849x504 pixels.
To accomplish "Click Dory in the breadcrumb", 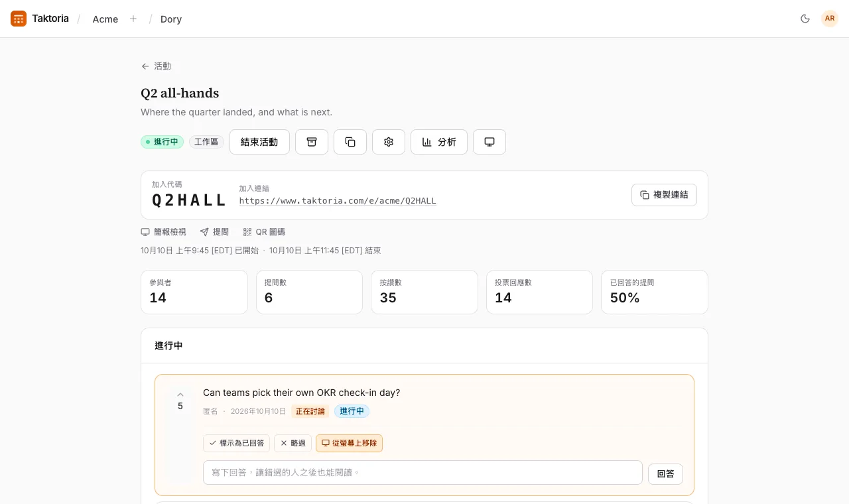I will pyautogui.click(x=171, y=19).
